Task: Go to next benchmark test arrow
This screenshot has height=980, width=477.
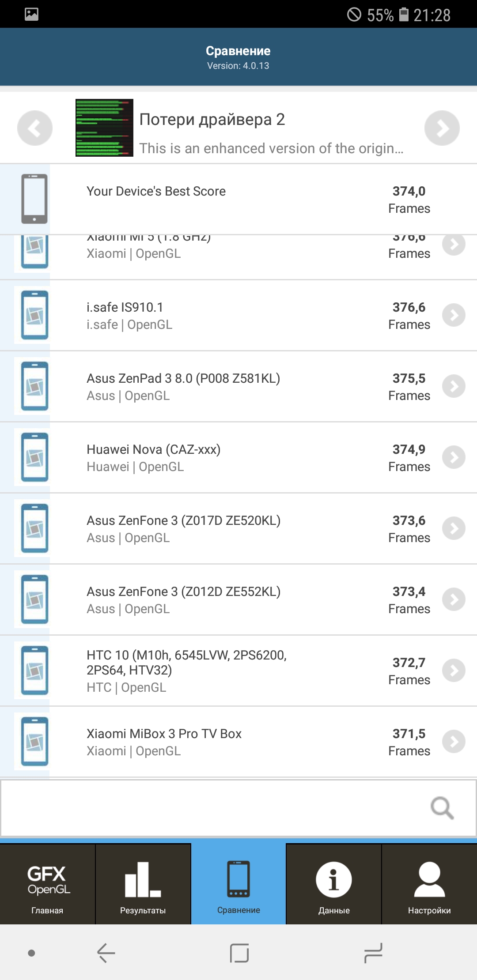Action: (x=442, y=128)
